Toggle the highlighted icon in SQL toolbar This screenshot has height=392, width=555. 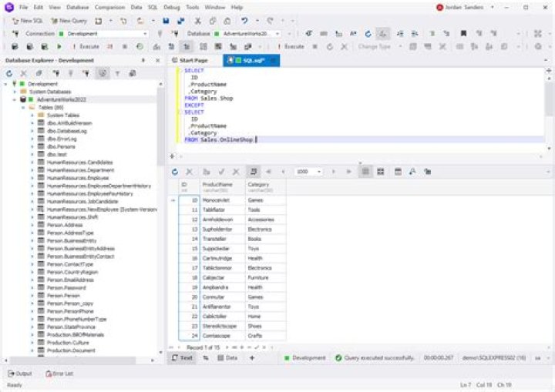[382, 34]
